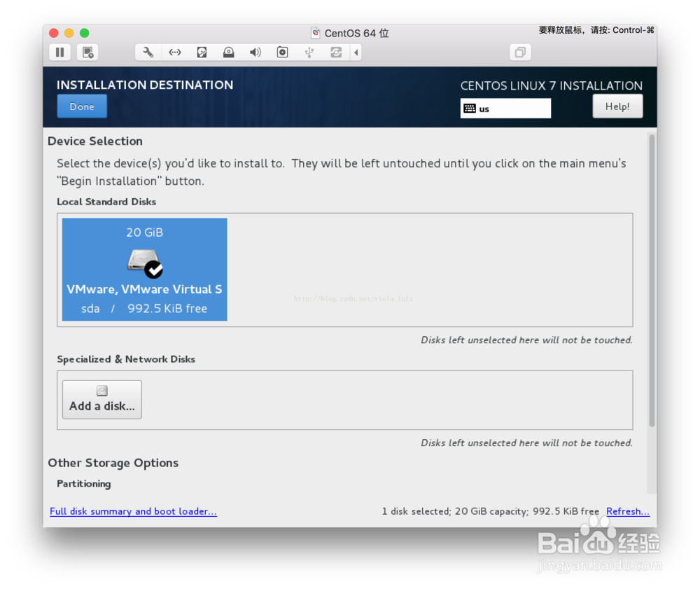700x589 pixels.
Task: Collapse the device toolbar arrow
Action: click(x=356, y=53)
